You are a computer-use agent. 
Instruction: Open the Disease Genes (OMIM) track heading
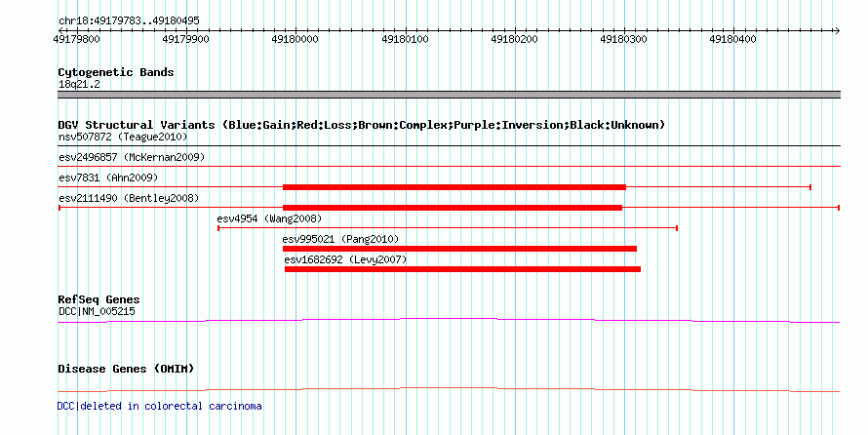126,369
